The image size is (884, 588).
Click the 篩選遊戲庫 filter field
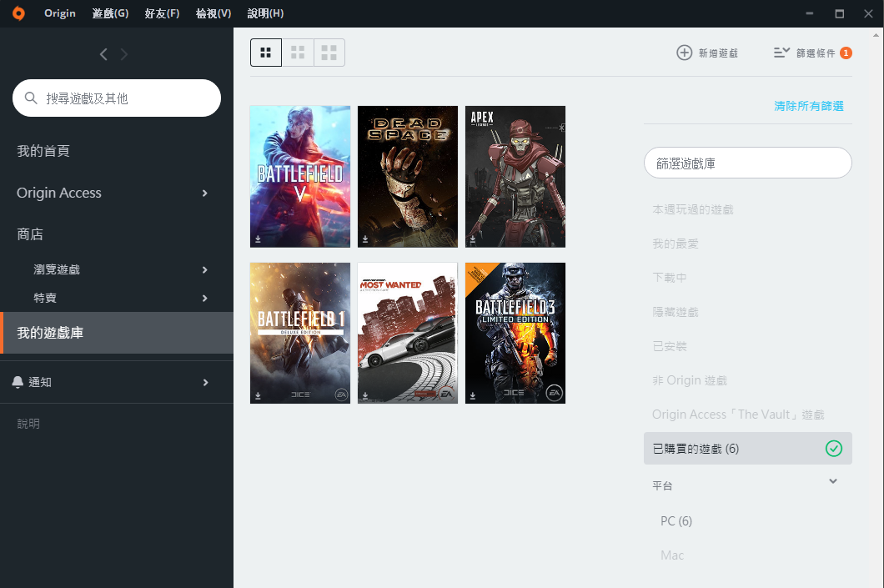coord(747,163)
